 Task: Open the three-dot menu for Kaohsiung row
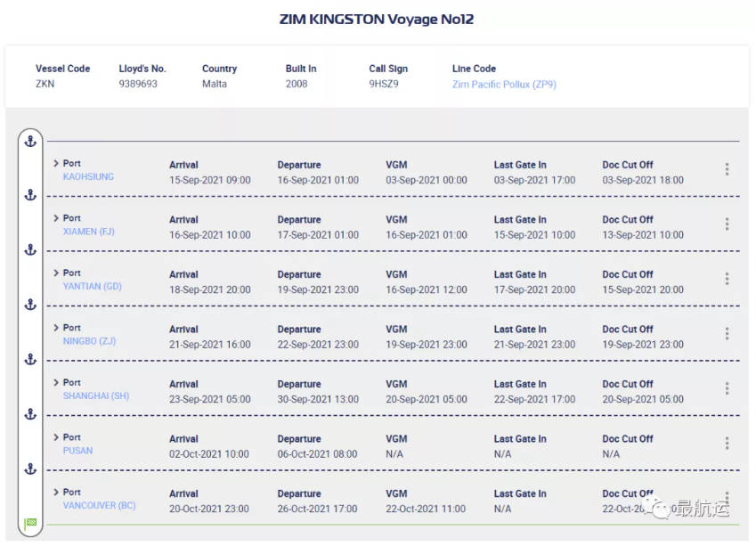coord(727,169)
